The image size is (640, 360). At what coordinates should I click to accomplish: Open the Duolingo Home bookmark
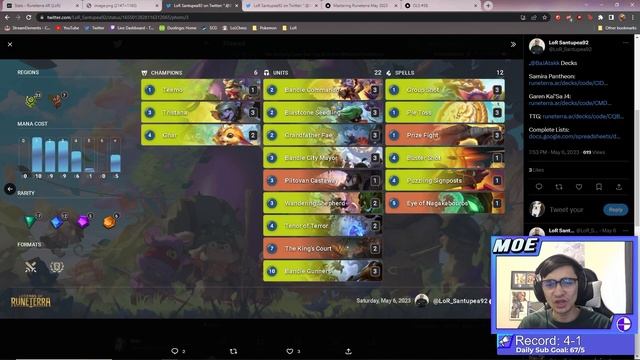point(178,28)
